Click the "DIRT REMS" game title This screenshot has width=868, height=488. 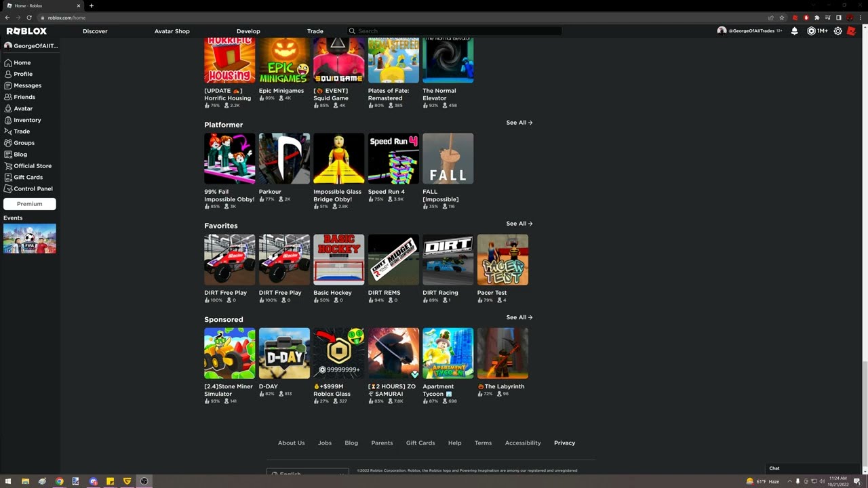(384, 293)
